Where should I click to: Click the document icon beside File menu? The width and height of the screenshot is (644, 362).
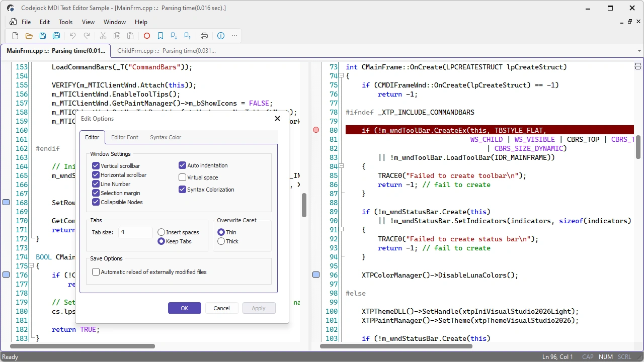13,22
